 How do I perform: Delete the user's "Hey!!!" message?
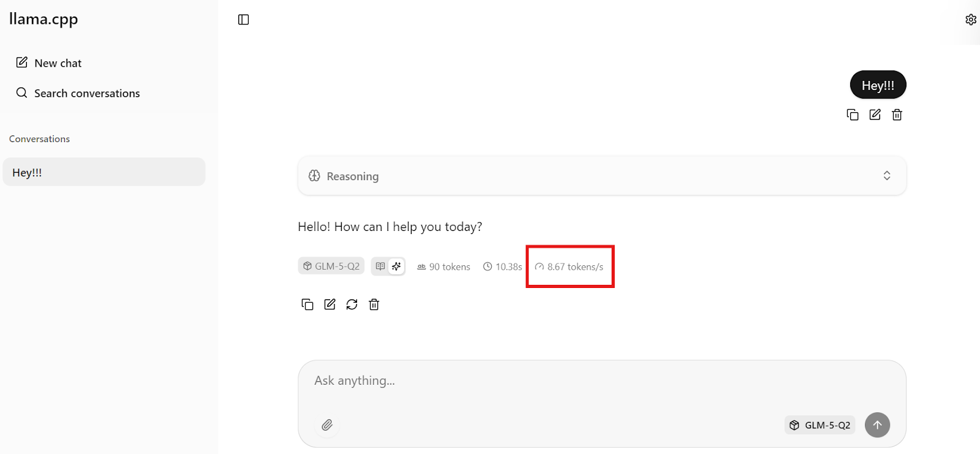coord(897,115)
